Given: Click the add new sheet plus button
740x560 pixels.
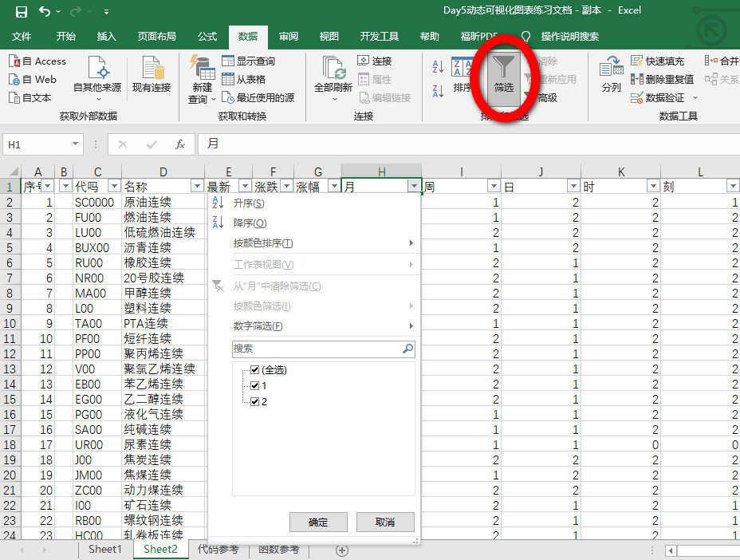Looking at the screenshot, I should [x=342, y=550].
